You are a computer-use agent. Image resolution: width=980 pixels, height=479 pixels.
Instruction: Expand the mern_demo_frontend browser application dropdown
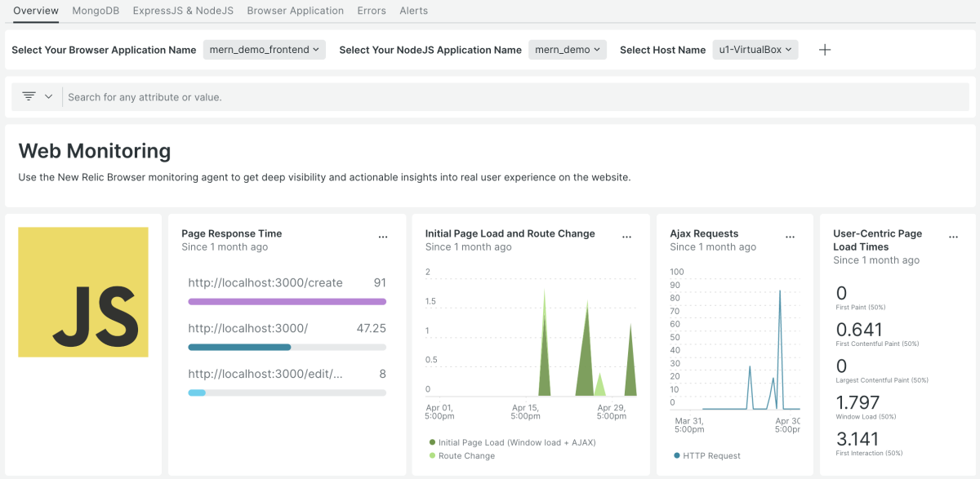[264, 50]
